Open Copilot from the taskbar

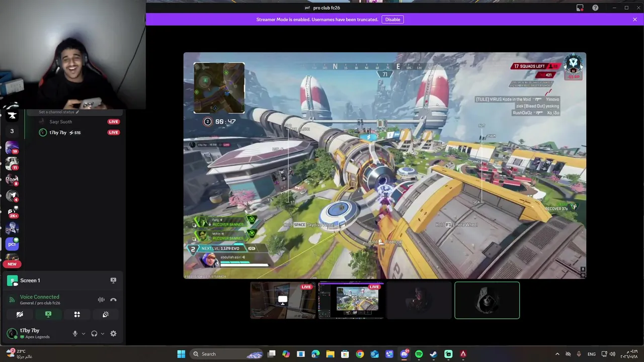[x=286, y=354]
